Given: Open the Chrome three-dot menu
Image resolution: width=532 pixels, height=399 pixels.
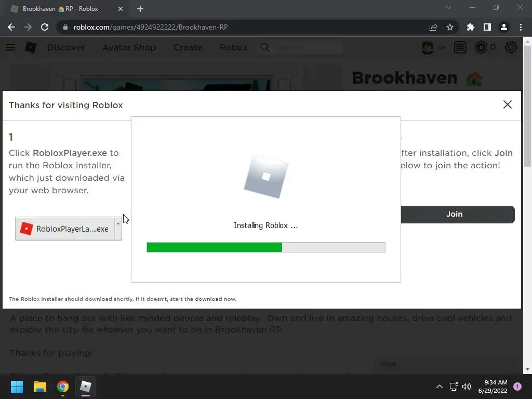Looking at the screenshot, I should pyautogui.click(x=521, y=27).
